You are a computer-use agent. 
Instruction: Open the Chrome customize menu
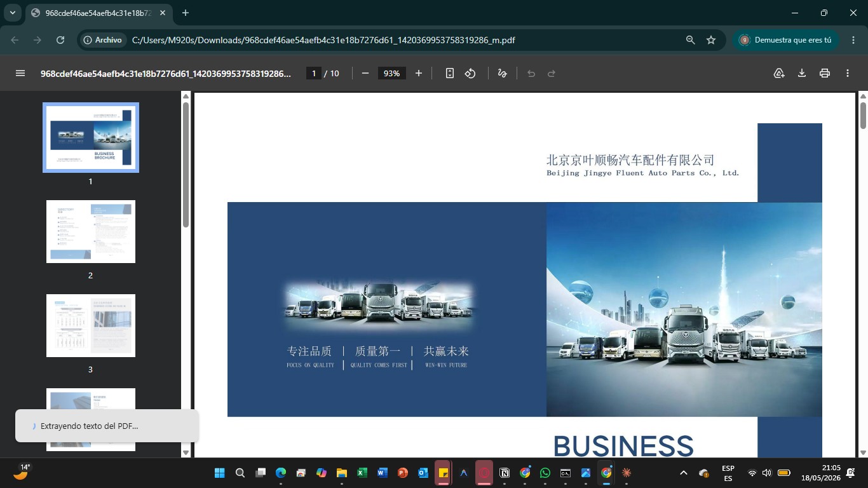pyautogui.click(x=853, y=40)
